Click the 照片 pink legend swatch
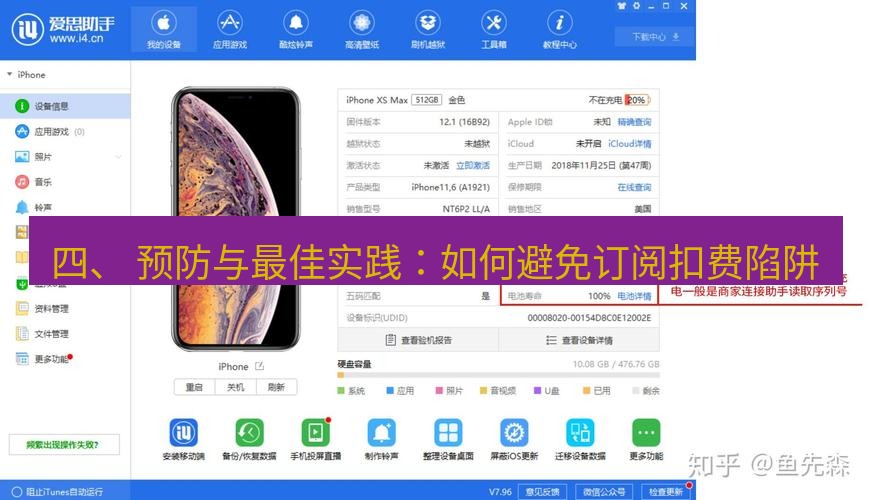This screenshot has height=500, width=872. [x=439, y=390]
